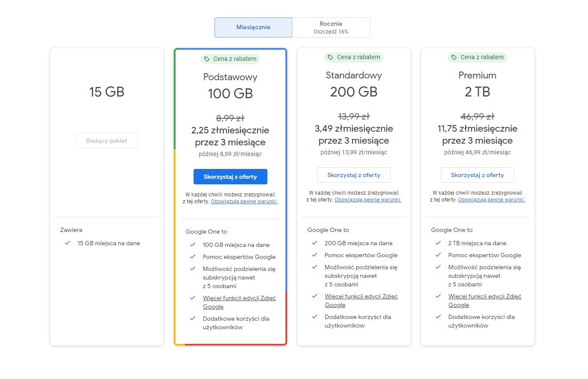Open Obowiązują pewne warunki link in Podstawowy
This screenshot has width=588, height=379.
244,202
